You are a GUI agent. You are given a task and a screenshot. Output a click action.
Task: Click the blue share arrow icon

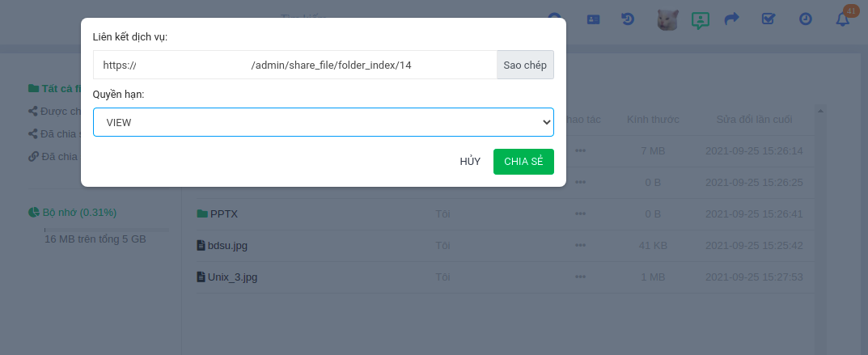731,19
